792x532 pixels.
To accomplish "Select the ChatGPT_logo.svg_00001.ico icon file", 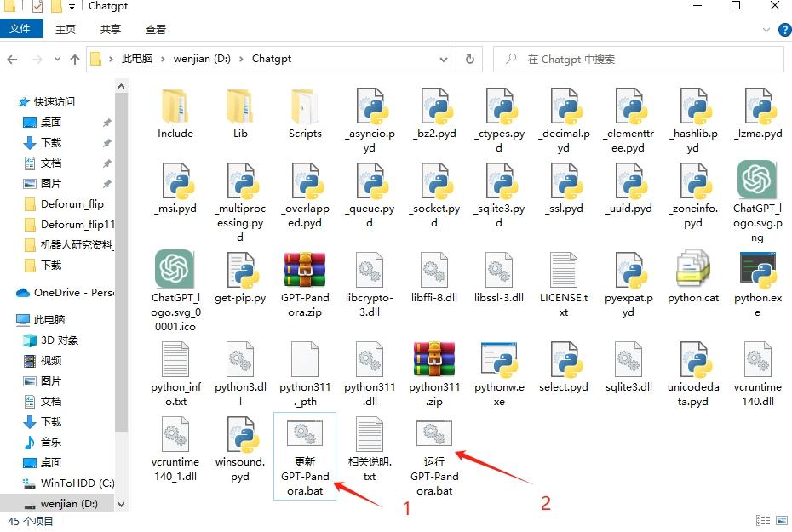I will [x=175, y=291].
